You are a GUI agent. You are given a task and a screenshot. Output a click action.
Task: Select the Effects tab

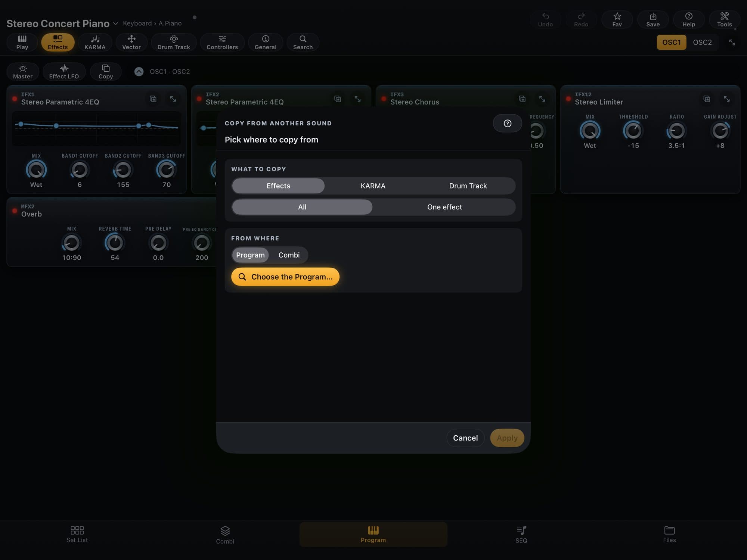click(x=58, y=42)
